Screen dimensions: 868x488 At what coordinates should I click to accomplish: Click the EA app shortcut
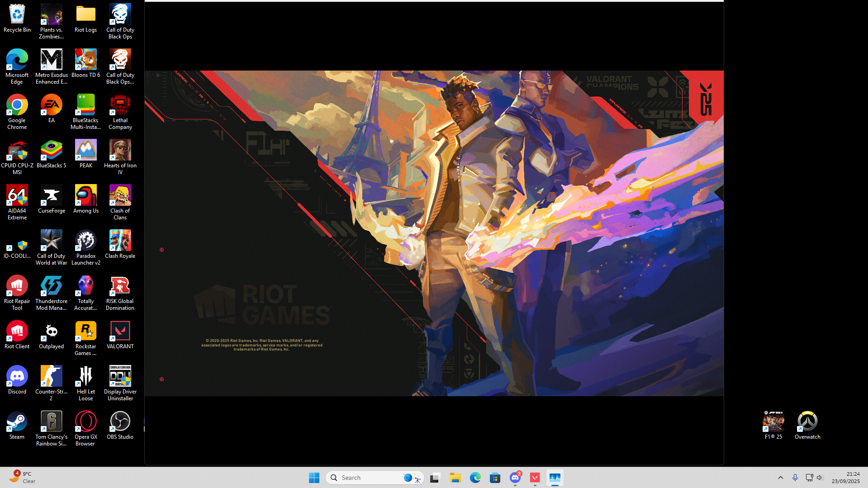tap(52, 109)
